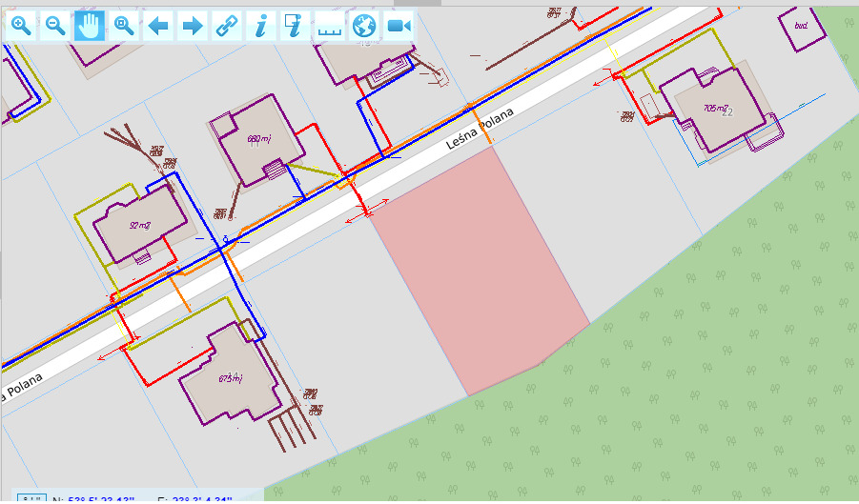
Task: Go to previous map view arrow
Action: (158, 26)
